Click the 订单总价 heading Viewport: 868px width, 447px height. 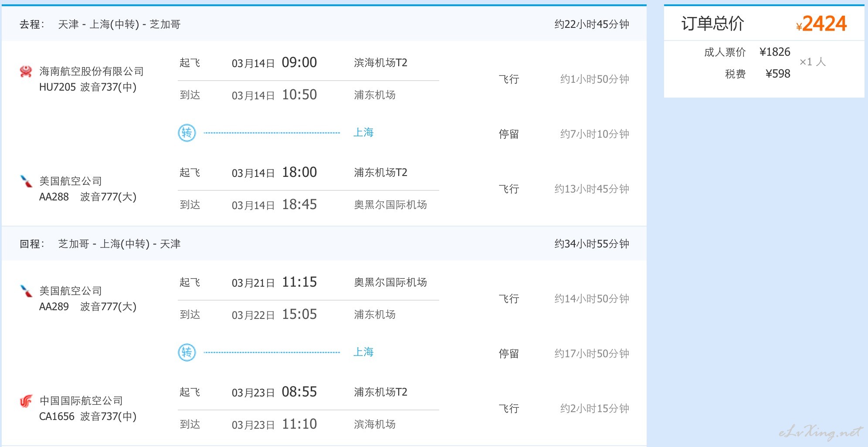713,24
